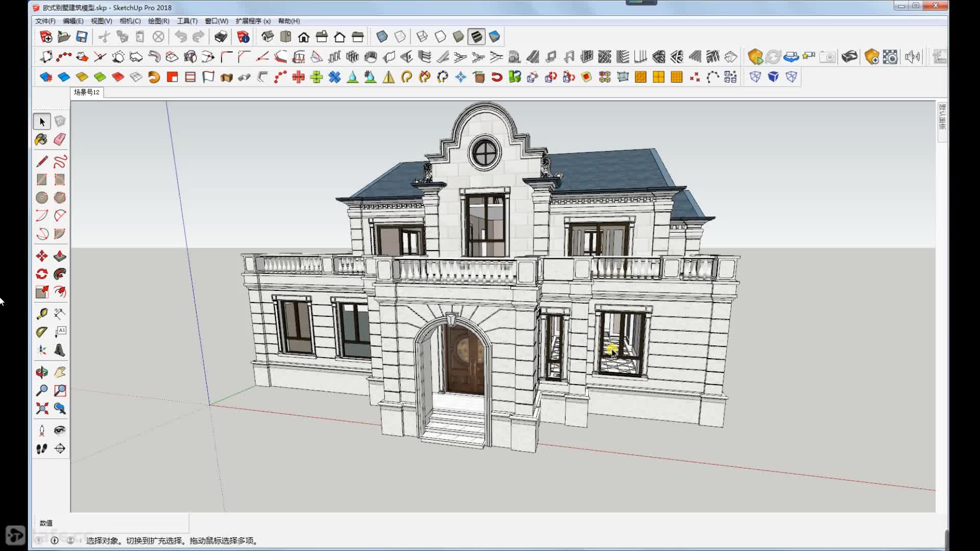Viewport: 980px width, 551px height.
Task: Choose the Orbit camera tool
Action: tap(42, 372)
